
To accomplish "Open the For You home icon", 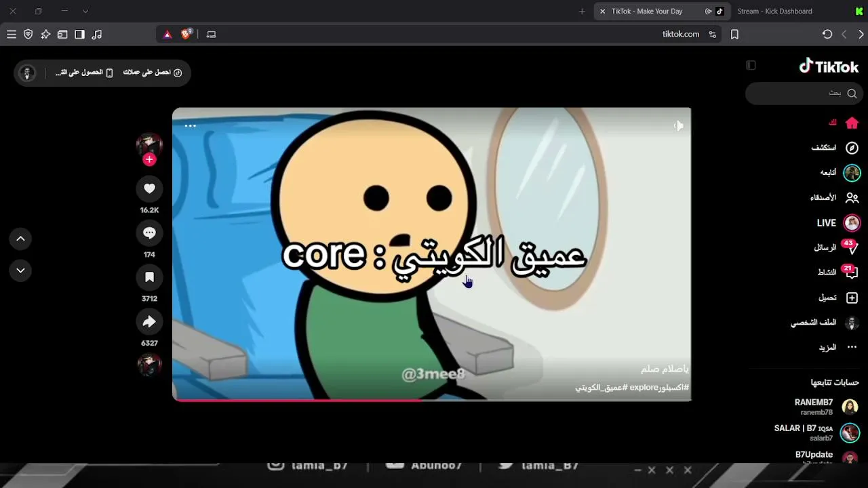I will 852,123.
